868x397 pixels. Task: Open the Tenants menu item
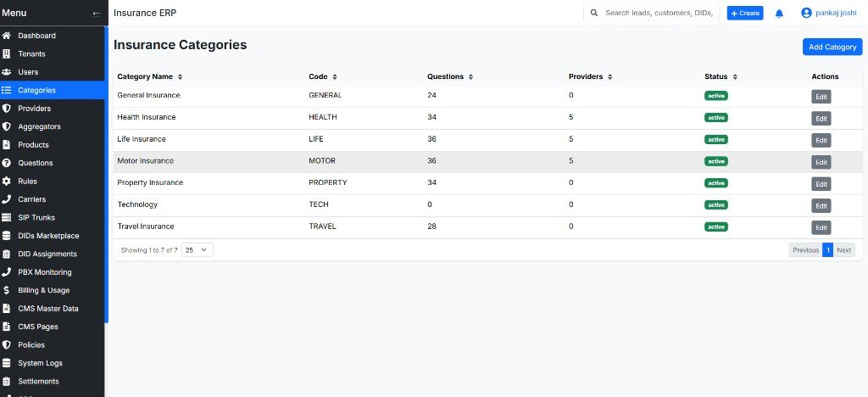[x=52, y=53]
